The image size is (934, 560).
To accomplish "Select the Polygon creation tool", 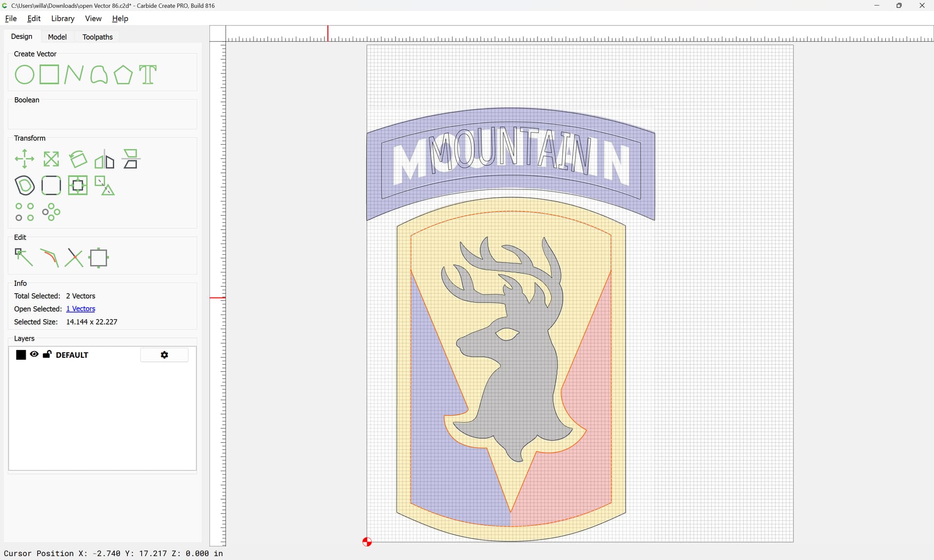I will [x=123, y=75].
